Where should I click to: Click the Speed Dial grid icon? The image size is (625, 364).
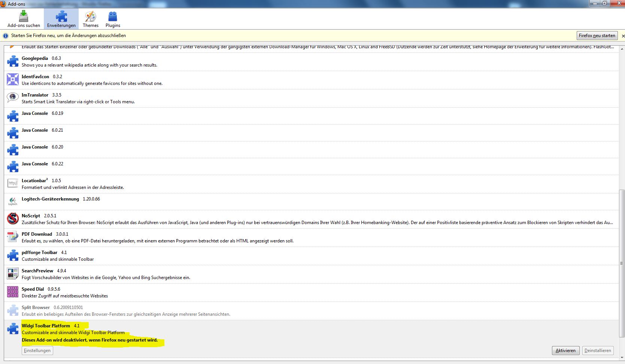click(x=13, y=292)
